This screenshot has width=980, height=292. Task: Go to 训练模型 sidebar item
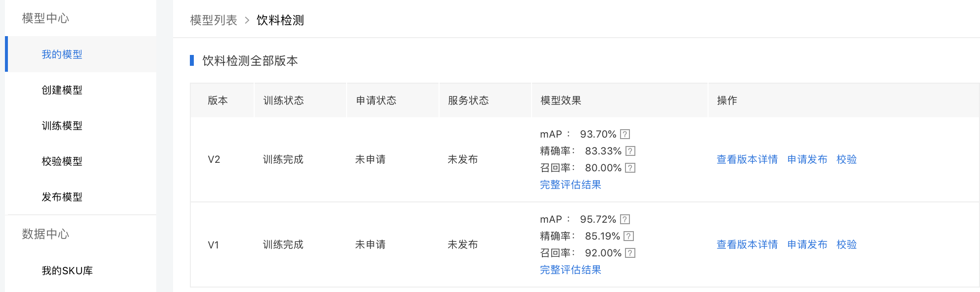click(62, 126)
